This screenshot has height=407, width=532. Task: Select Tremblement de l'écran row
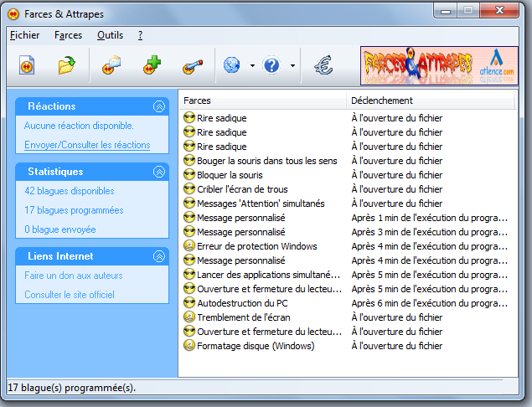click(346, 317)
